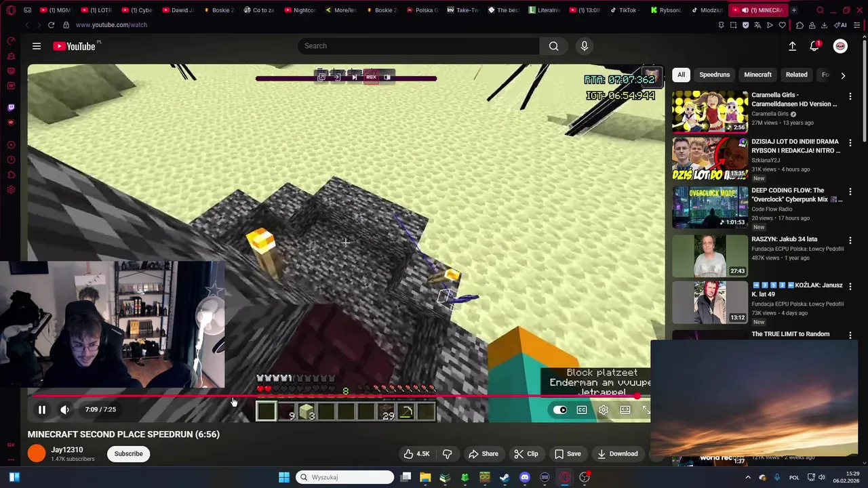Open the YouTube hamburger guide menu
This screenshot has height=488, width=868.
37,46
